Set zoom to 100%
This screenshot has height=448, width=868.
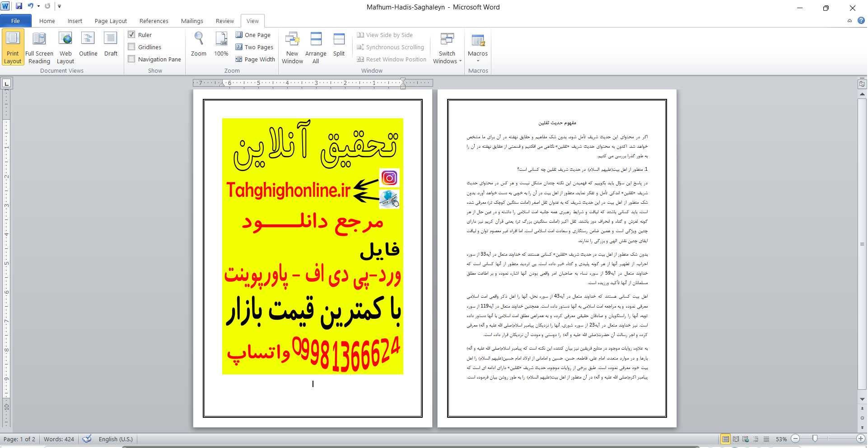pyautogui.click(x=221, y=44)
